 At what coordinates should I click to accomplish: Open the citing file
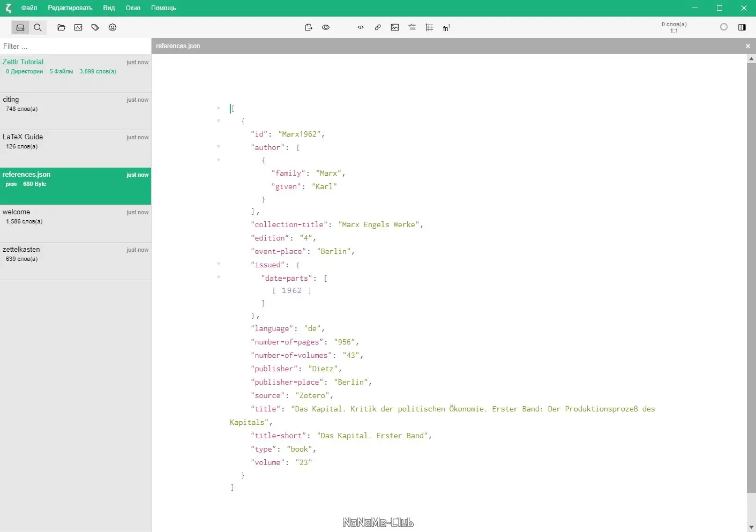(76, 111)
